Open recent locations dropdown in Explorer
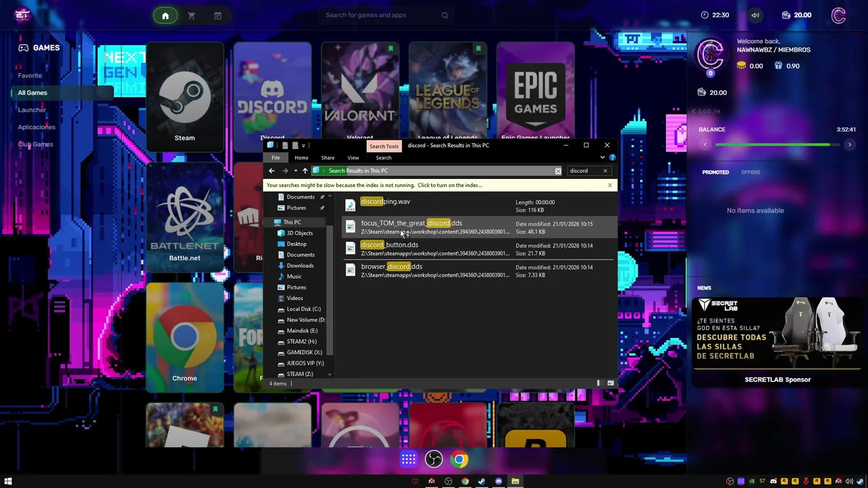 point(295,171)
